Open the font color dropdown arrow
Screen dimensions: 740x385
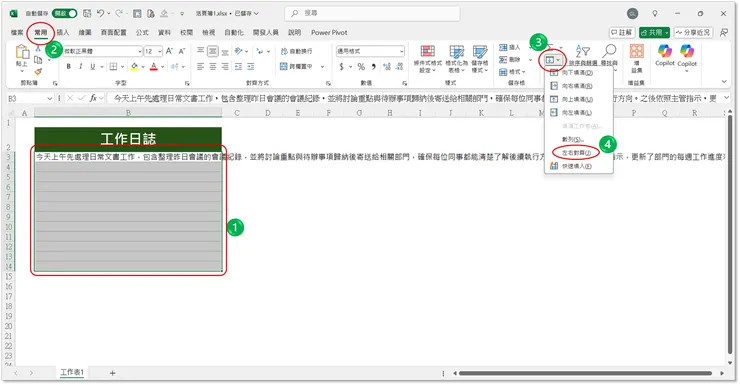tap(162, 67)
